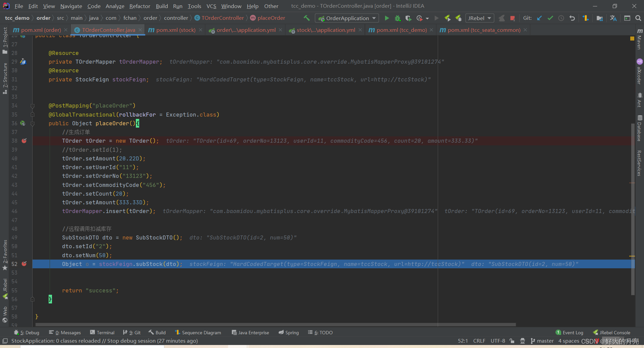The width and height of the screenshot is (644, 348).
Task: Click Debug with JRebel rocket icon
Action: 458,18
